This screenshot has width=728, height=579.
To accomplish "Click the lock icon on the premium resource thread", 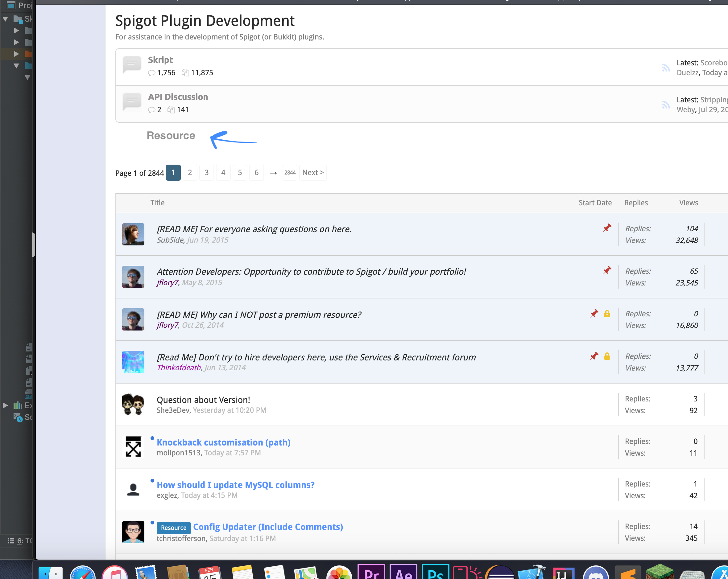I will 607,314.
